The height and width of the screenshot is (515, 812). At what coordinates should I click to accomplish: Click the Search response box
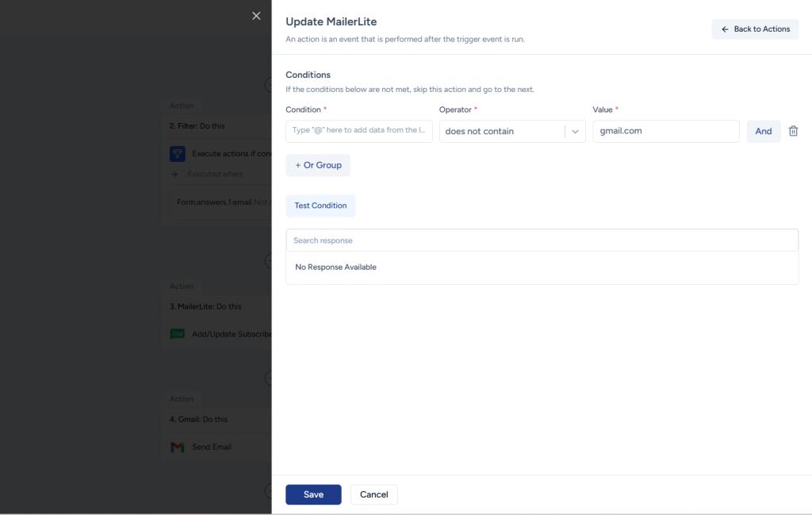(542, 240)
